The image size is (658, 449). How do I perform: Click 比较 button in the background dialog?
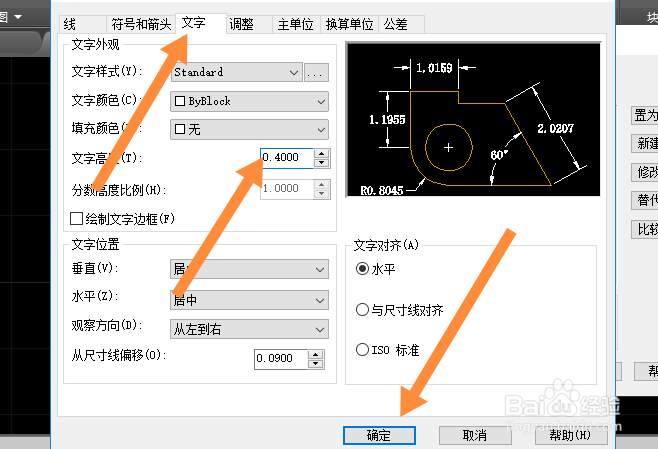645,230
